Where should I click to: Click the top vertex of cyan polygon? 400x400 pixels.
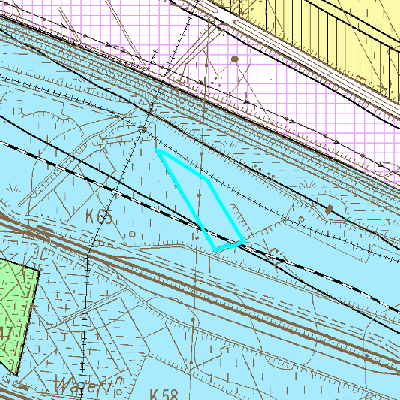pyautogui.click(x=157, y=150)
